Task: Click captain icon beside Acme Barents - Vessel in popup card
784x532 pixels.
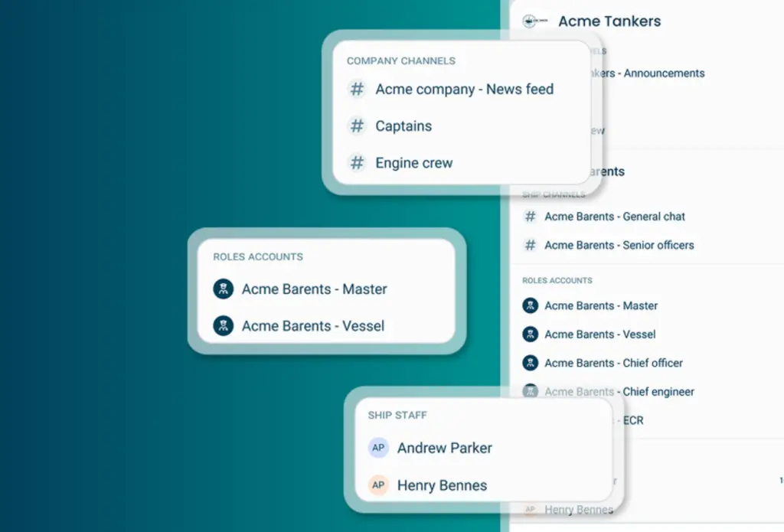Action: pyautogui.click(x=223, y=326)
